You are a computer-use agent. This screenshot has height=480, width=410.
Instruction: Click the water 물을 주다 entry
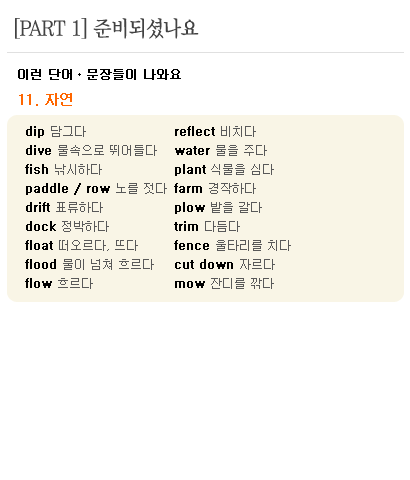click(221, 150)
